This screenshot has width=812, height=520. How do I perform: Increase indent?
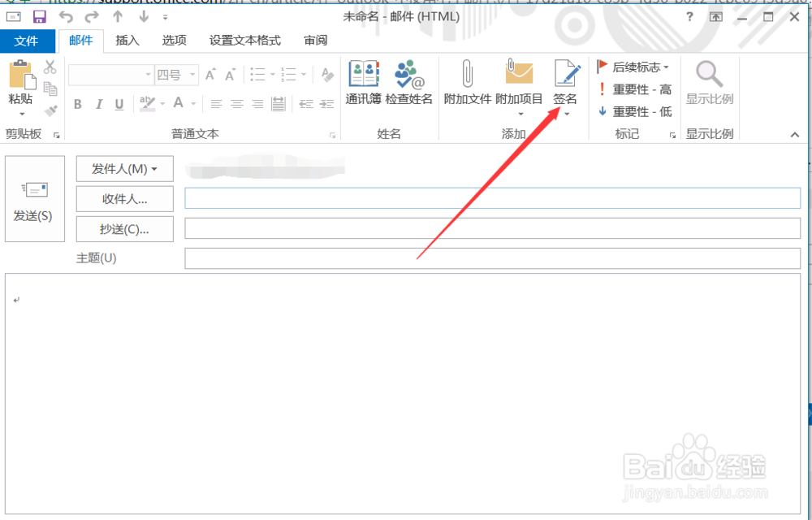pos(326,104)
